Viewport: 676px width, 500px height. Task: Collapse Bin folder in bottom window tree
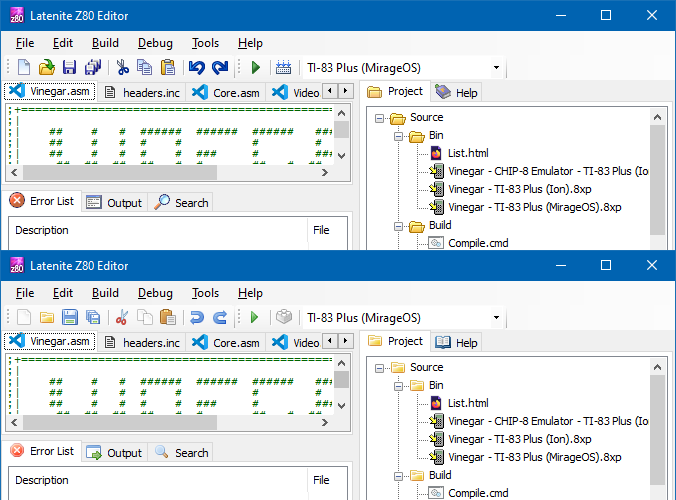click(x=398, y=386)
